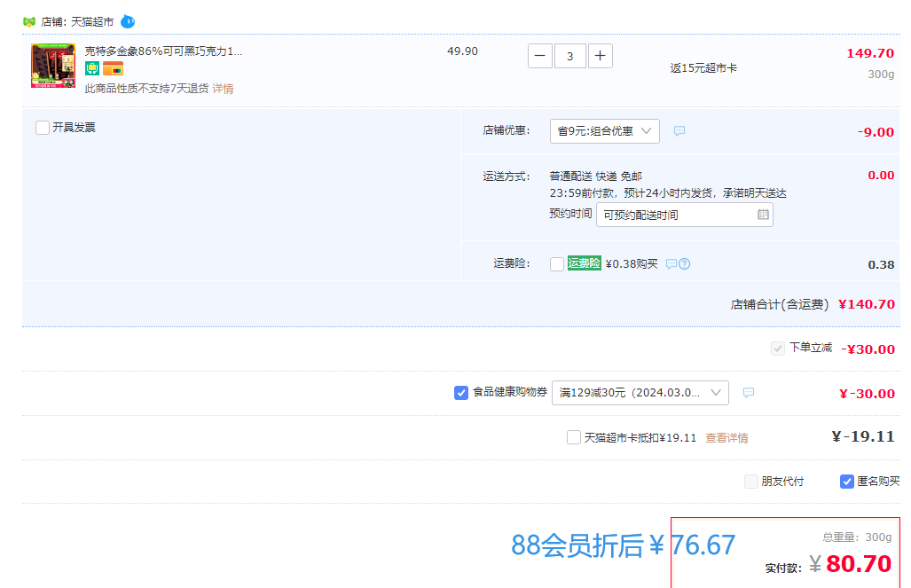
Task: Expand the 省9元:组合优惠 dropdown
Action: [605, 131]
